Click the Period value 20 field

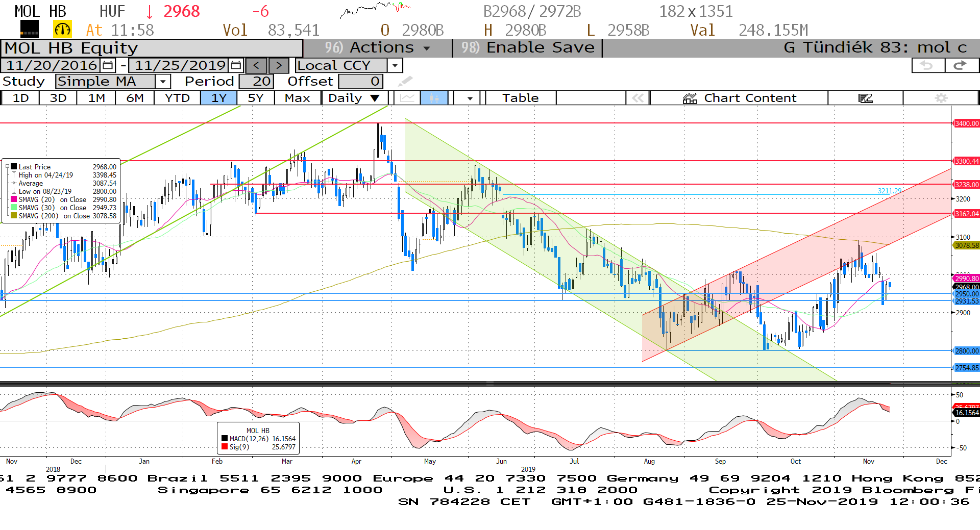pos(256,81)
